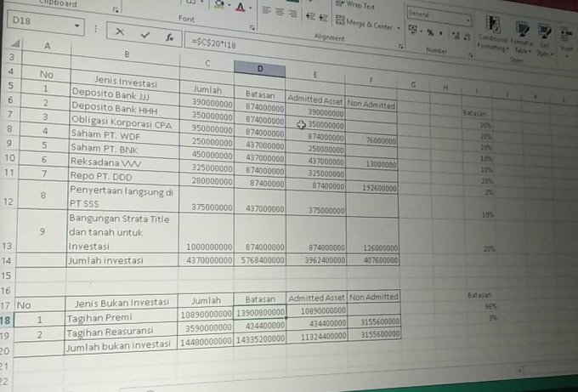Image resolution: width=578 pixels, height=392 pixels.
Task: Select column A header
Action: click(x=48, y=46)
